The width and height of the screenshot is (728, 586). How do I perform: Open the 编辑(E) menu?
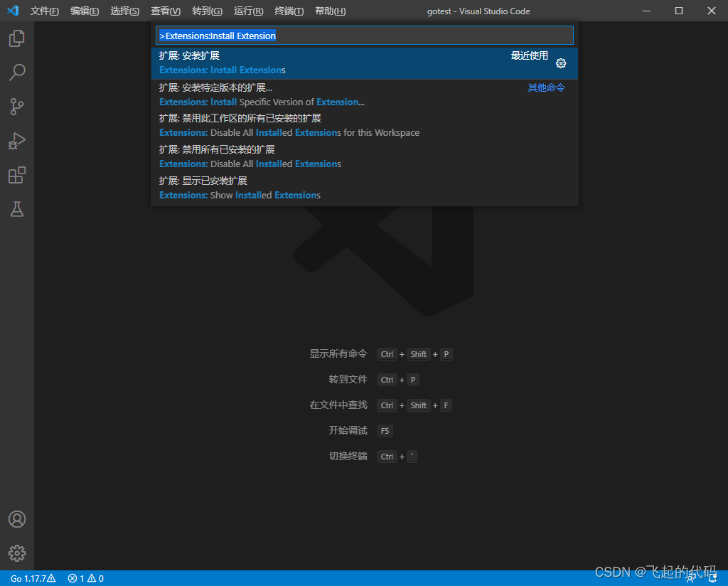pos(85,11)
